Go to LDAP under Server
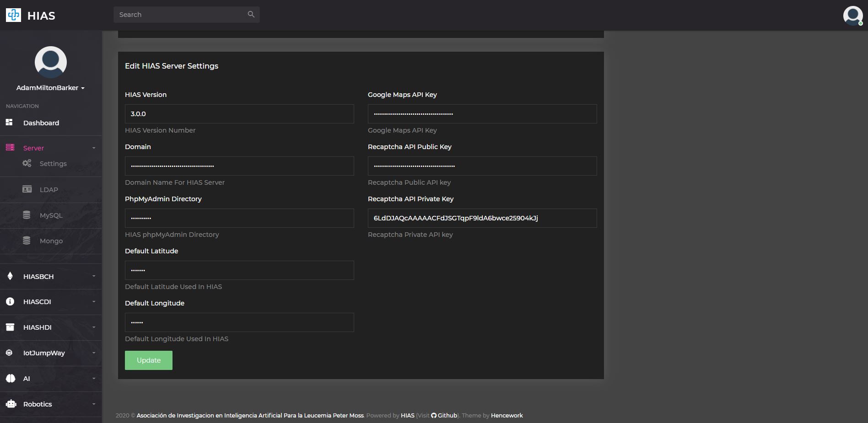This screenshot has width=868, height=423. coord(49,189)
